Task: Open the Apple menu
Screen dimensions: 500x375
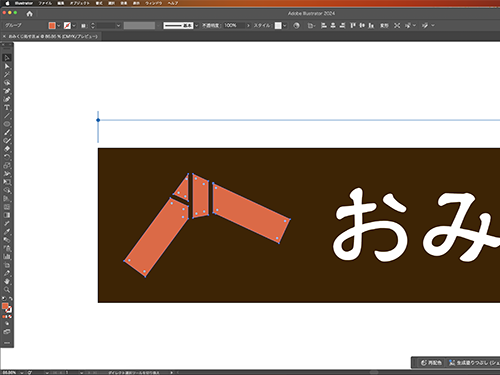Action: point(7,3)
